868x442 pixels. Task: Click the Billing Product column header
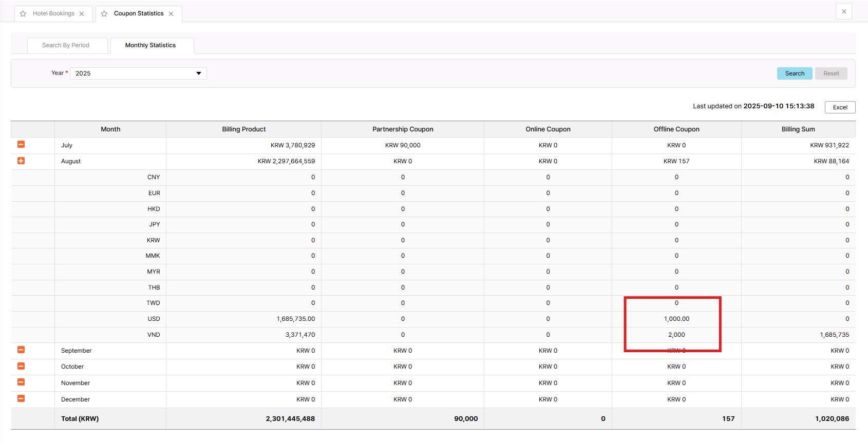coord(244,129)
